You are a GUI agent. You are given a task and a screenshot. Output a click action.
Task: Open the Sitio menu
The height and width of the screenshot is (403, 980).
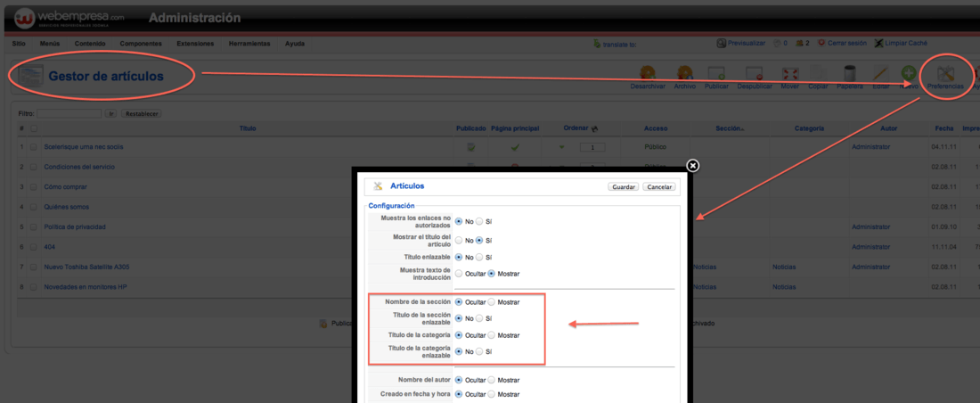(19, 44)
